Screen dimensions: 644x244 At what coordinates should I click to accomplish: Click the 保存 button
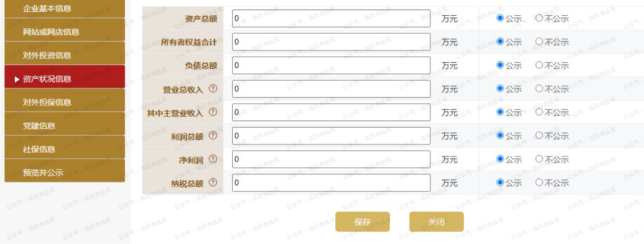click(362, 222)
